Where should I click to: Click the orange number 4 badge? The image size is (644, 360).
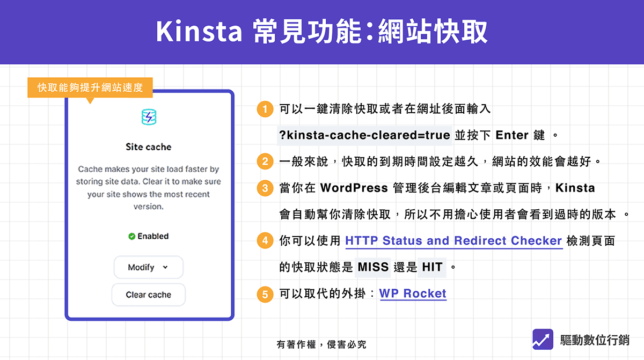(x=264, y=240)
